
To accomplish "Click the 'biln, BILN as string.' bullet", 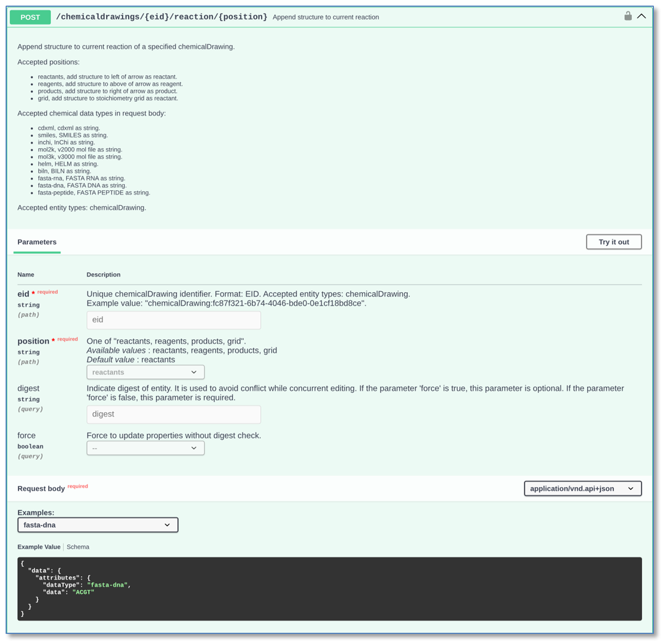I will click(x=64, y=171).
